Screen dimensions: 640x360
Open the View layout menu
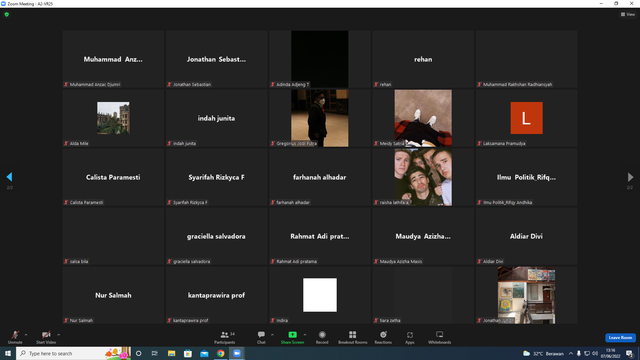[628, 14]
